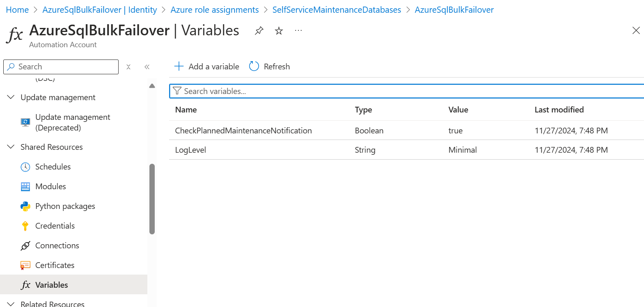Click the Modules grid icon

(x=25, y=186)
